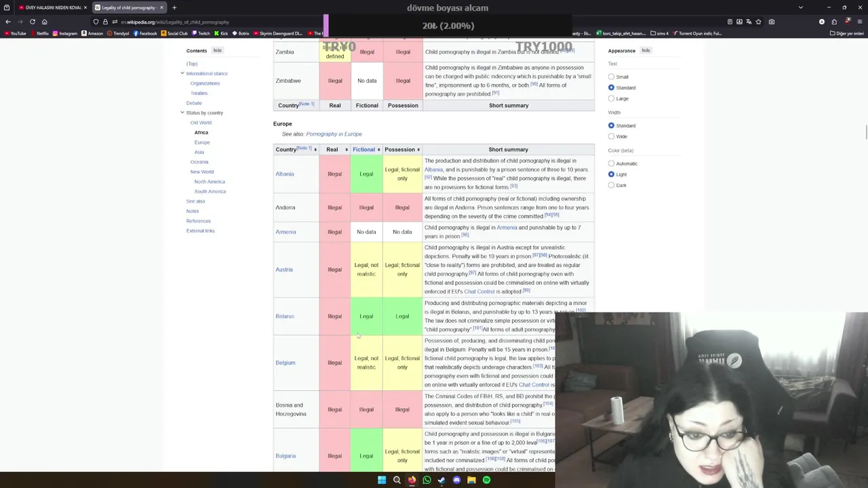Collapse International stance section in contents

[x=182, y=73]
